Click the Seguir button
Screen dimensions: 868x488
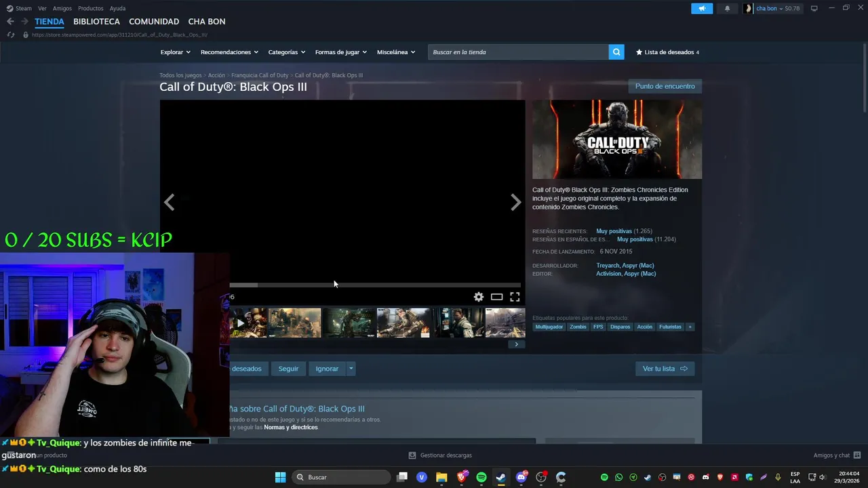pos(288,369)
